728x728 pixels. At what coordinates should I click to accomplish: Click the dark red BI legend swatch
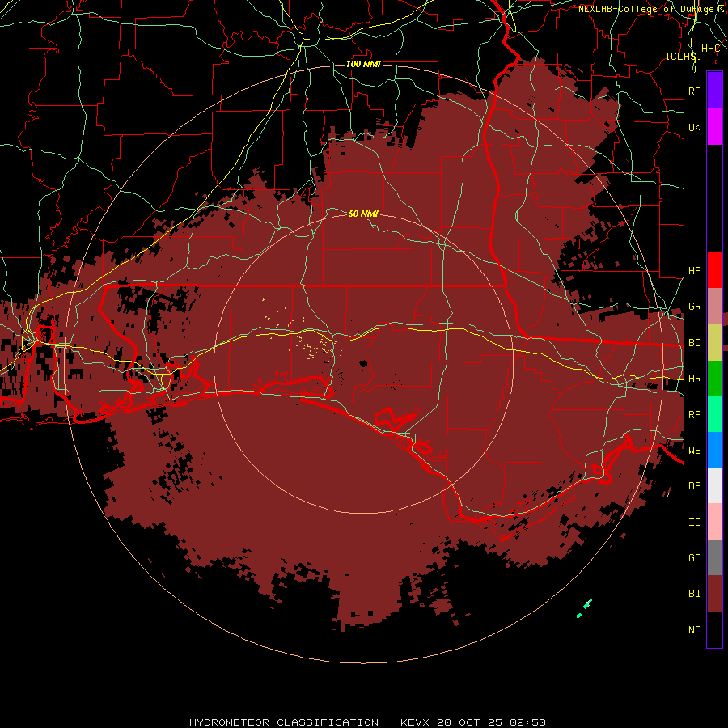[x=714, y=594]
